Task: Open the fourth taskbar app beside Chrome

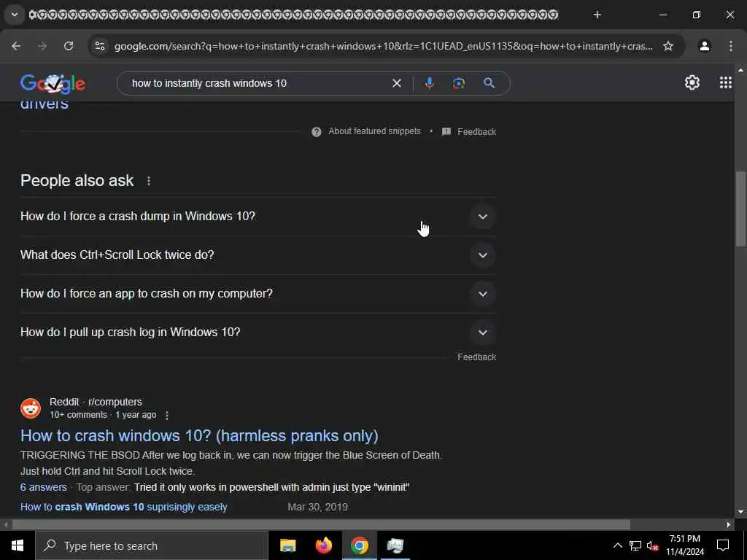Action: click(x=395, y=545)
